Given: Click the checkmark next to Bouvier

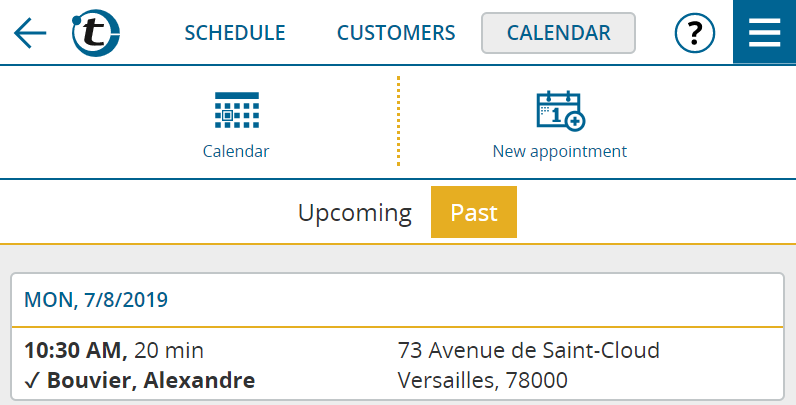Looking at the screenshot, I should pos(32,381).
